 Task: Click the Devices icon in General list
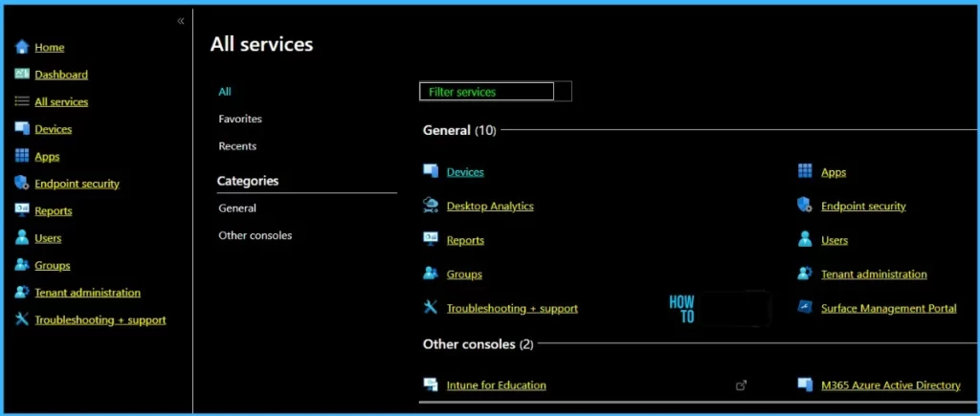click(x=431, y=172)
